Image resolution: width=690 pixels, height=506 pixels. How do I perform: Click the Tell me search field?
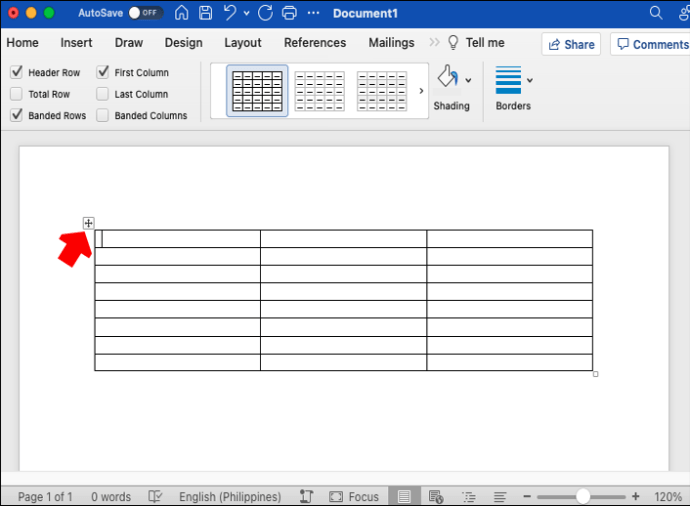[x=485, y=43]
